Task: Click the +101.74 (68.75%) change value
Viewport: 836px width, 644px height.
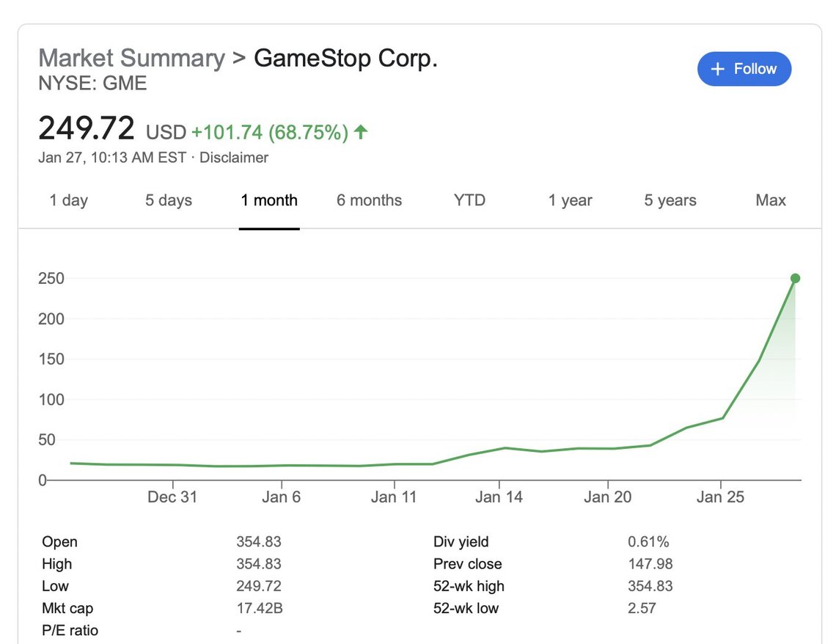Action: click(270, 132)
